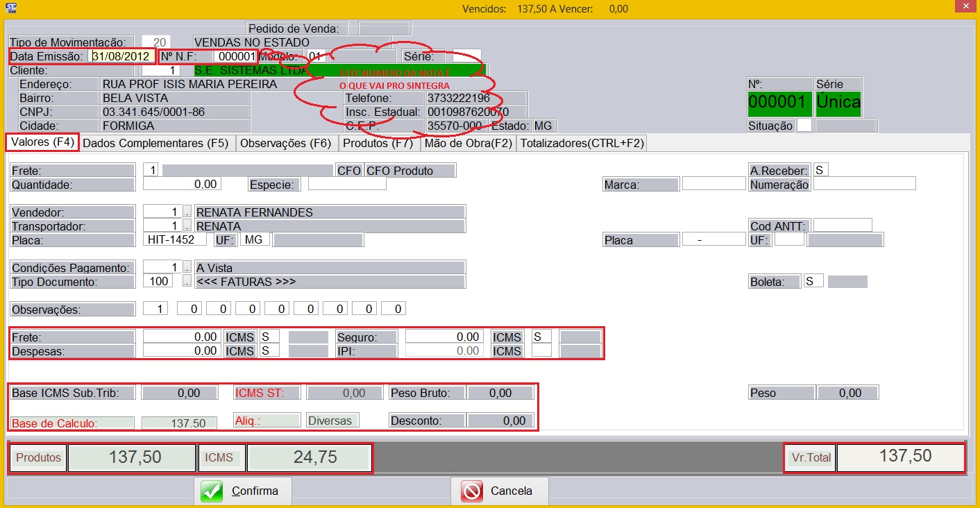Go to the Mão de Obra(F2) tab
Image resolution: width=980 pixels, height=508 pixels.
pos(468,144)
